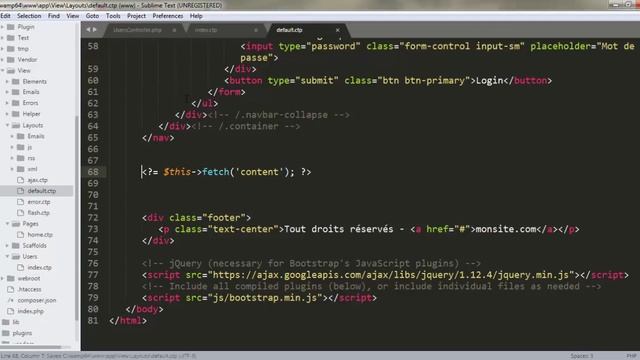Click the lib folder icon

(x=6, y=322)
